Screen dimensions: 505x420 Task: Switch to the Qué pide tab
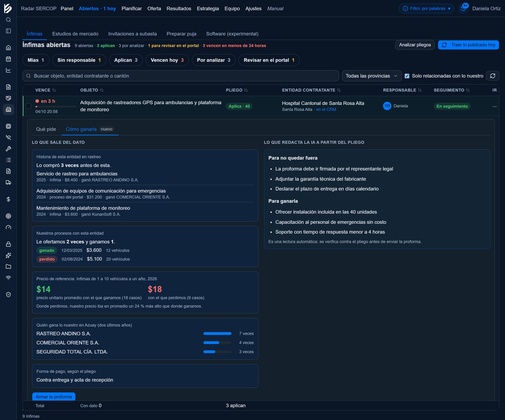(x=46, y=129)
